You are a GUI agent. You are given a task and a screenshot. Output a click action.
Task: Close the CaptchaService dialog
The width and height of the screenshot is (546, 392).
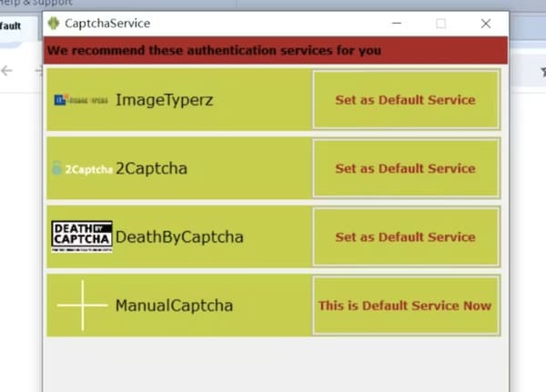click(x=485, y=24)
